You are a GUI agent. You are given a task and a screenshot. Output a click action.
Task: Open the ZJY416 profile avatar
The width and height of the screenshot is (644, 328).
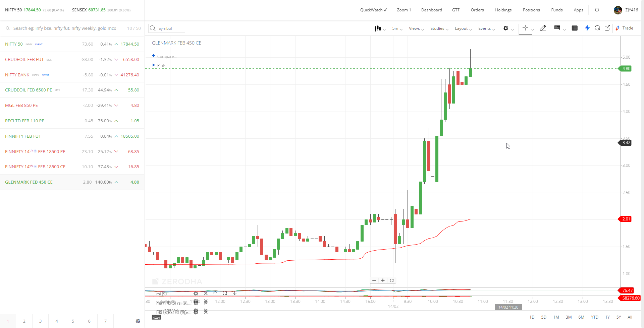(618, 10)
